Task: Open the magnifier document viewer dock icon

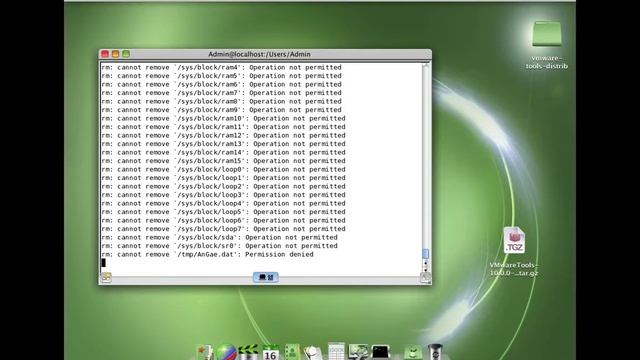Action: coord(313,352)
